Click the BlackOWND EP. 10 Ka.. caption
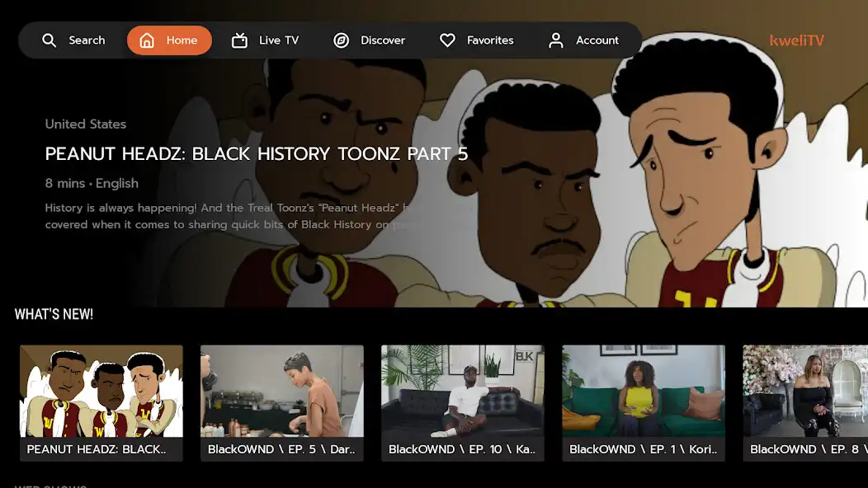 [462, 449]
